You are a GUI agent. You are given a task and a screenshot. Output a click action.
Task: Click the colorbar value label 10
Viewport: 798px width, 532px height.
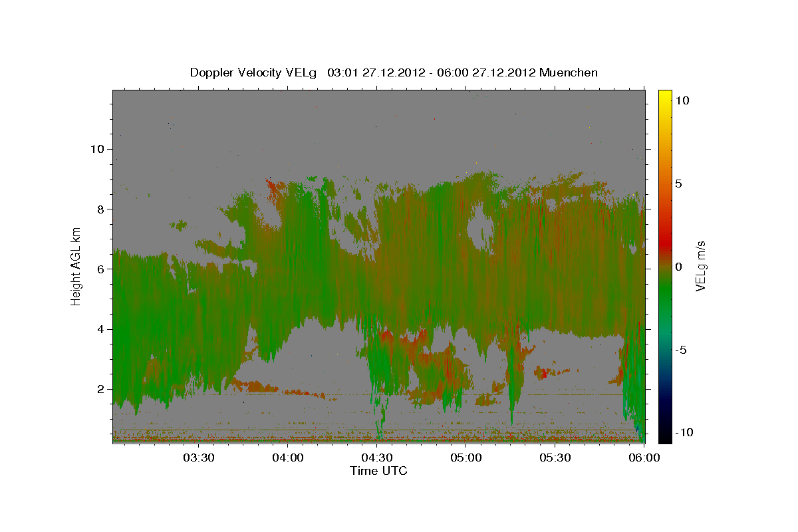pos(682,100)
